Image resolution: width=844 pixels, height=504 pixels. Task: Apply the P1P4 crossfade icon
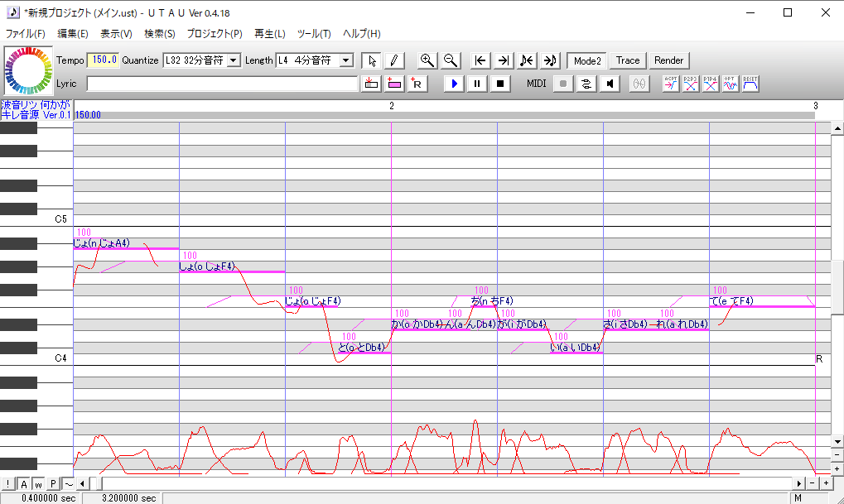[x=711, y=84]
